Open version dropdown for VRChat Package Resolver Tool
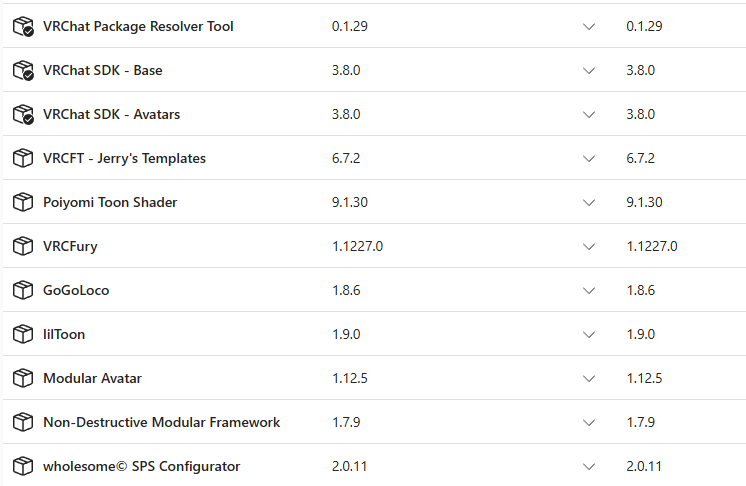 click(x=589, y=27)
